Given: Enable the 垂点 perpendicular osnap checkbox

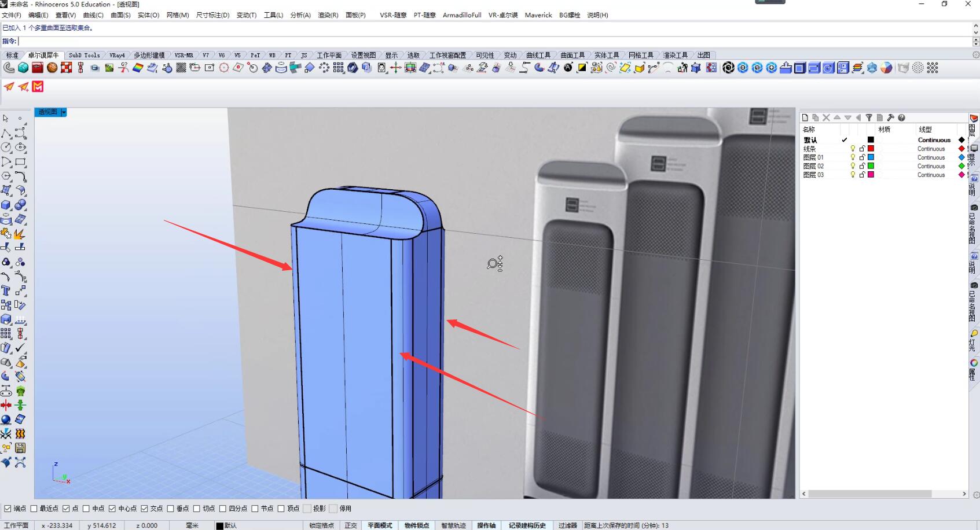Looking at the screenshot, I should 171,509.
